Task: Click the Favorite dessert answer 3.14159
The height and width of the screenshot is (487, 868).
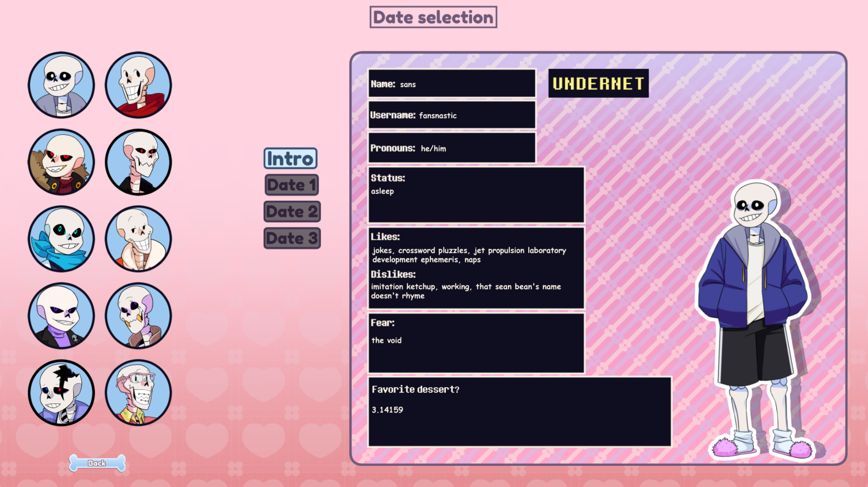Action: [387, 410]
